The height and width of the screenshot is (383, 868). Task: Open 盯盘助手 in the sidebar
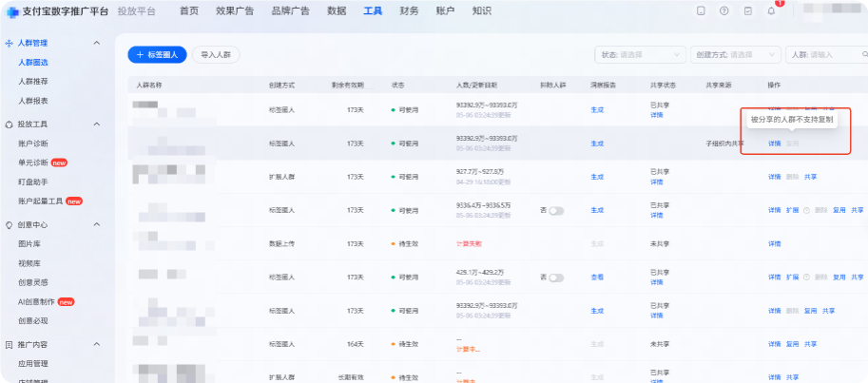tap(33, 182)
